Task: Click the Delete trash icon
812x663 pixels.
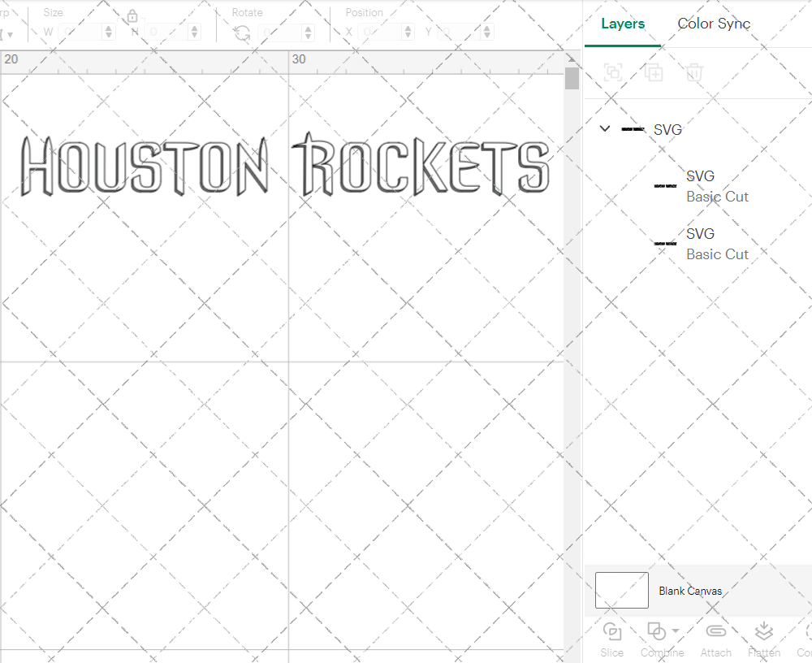Action: 694,72
